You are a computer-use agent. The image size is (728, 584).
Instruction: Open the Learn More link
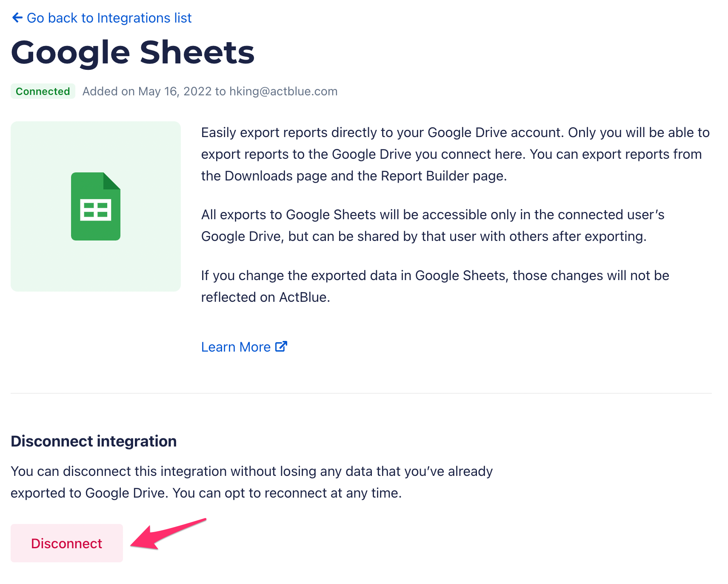(x=236, y=347)
